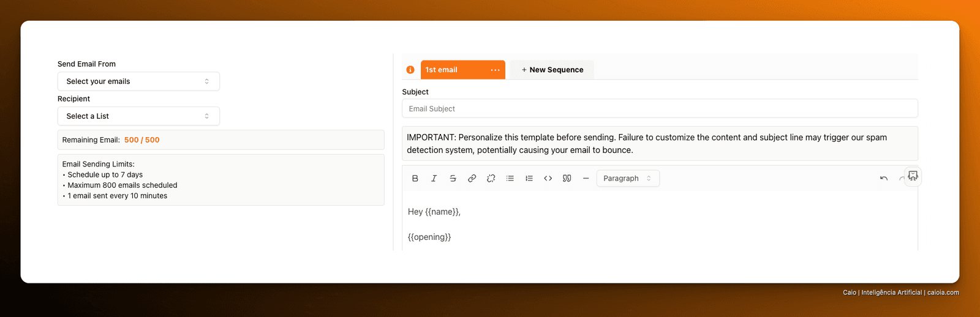The image size is (980, 317).
Task: Undo the last edit
Action: 883,178
